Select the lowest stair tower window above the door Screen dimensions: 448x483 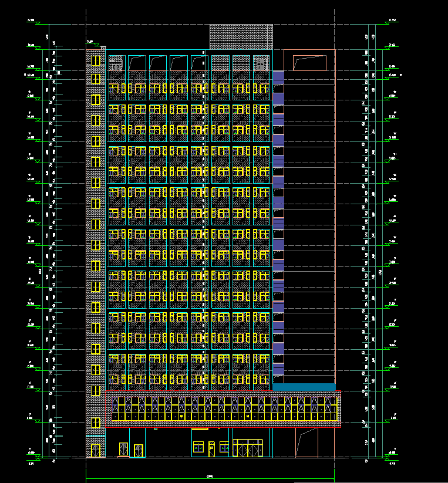click(95, 423)
